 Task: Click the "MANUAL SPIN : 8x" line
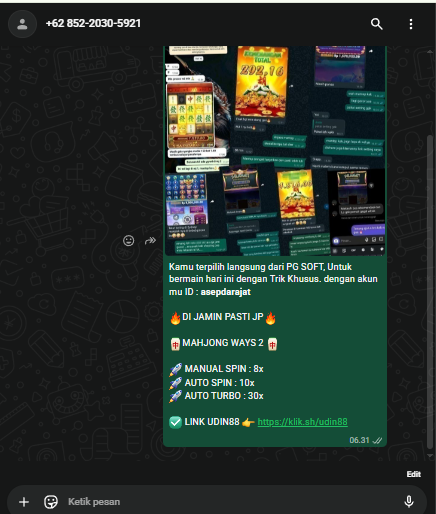click(x=224, y=369)
